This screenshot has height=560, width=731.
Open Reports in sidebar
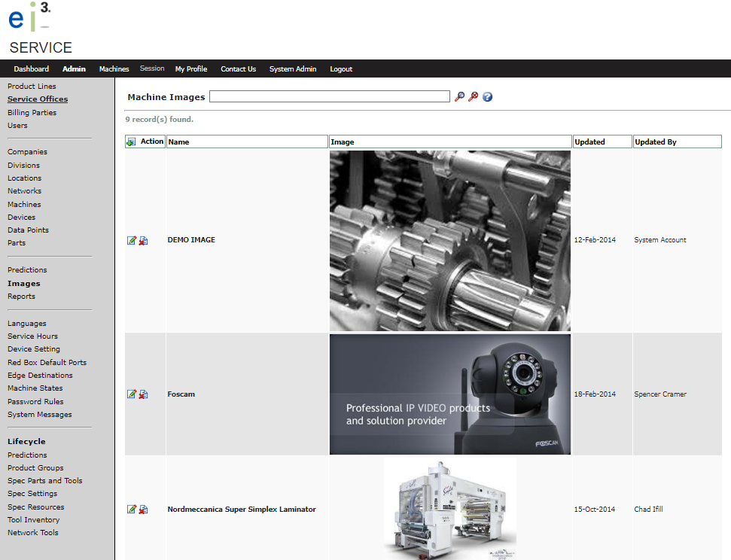coord(21,297)
